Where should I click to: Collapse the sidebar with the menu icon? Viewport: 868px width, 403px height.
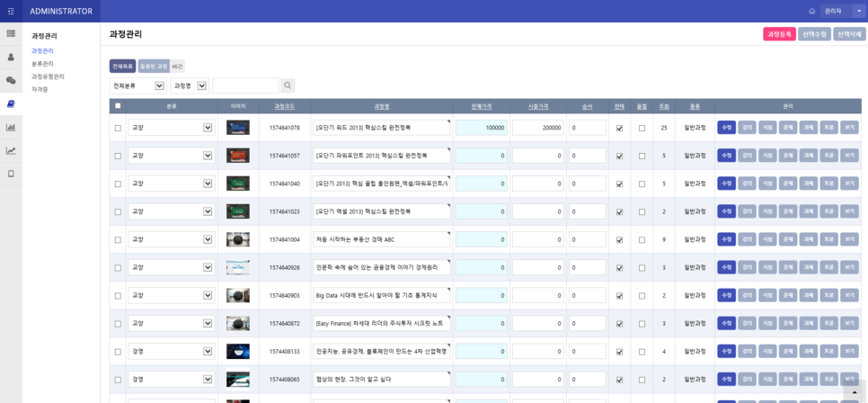[11, 11]
